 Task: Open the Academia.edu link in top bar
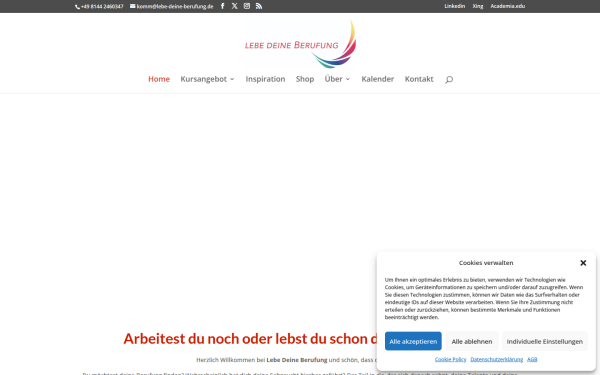(507, 6)
